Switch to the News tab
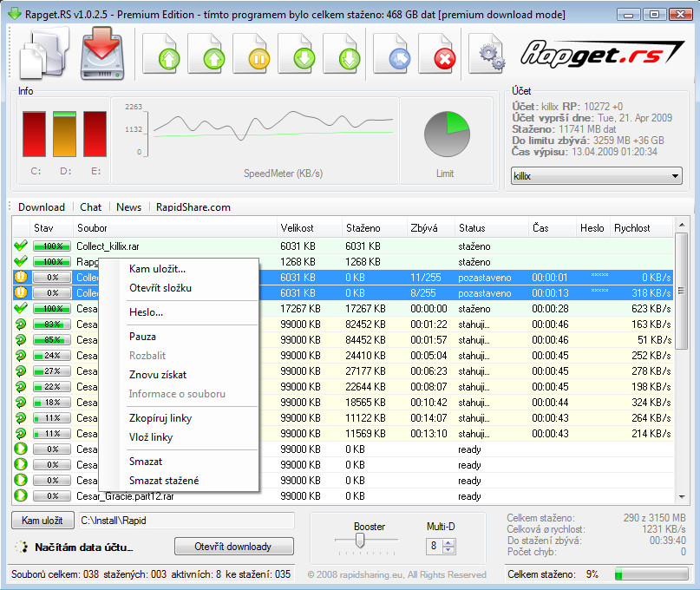 [x=128, y=207]
